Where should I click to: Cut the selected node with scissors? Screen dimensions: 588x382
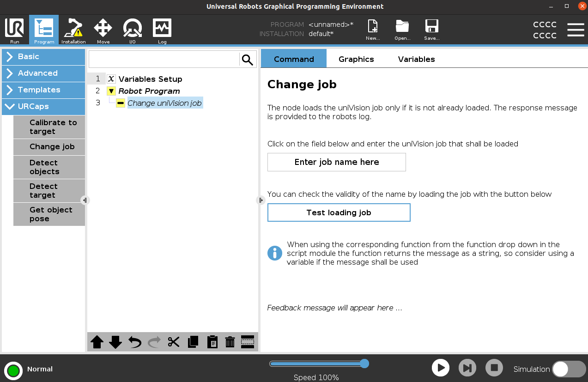point(174,342)
